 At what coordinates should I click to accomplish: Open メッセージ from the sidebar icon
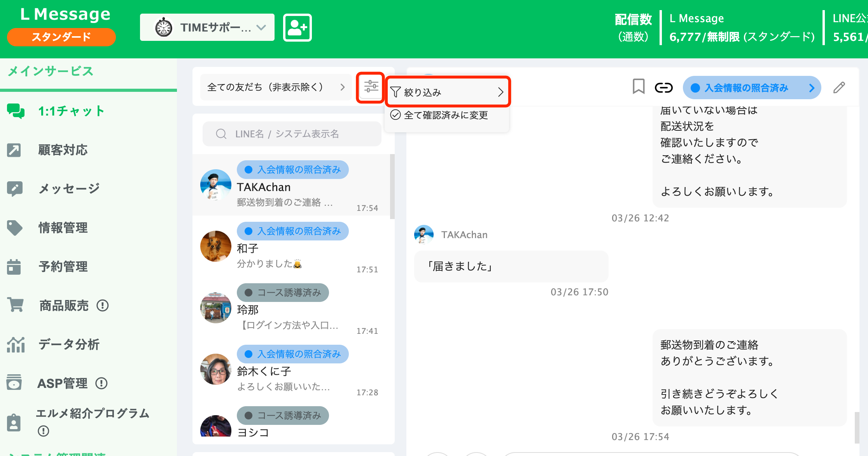14,188
